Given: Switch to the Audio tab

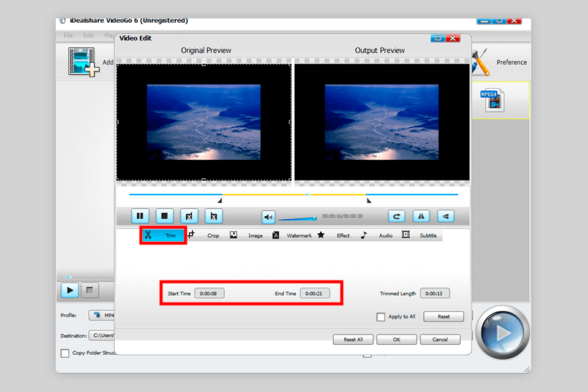Looking at the screenshot, I should tap(377, 235).
